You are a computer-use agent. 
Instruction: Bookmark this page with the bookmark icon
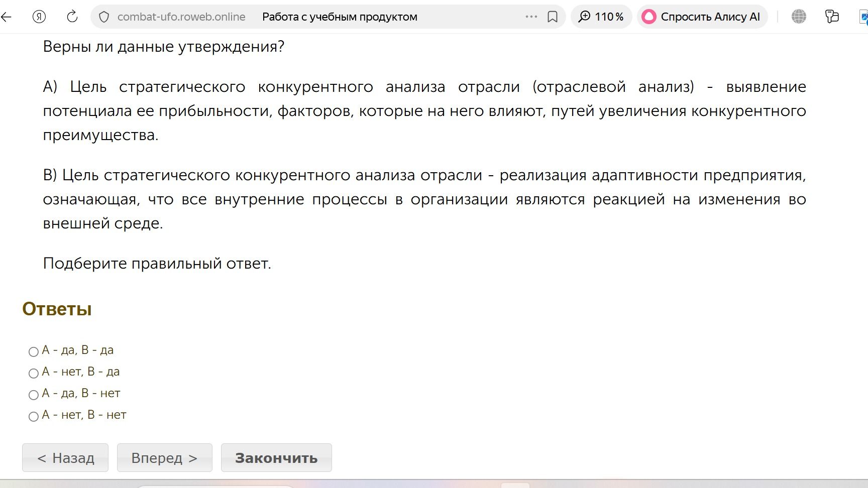tap(553, 17)
